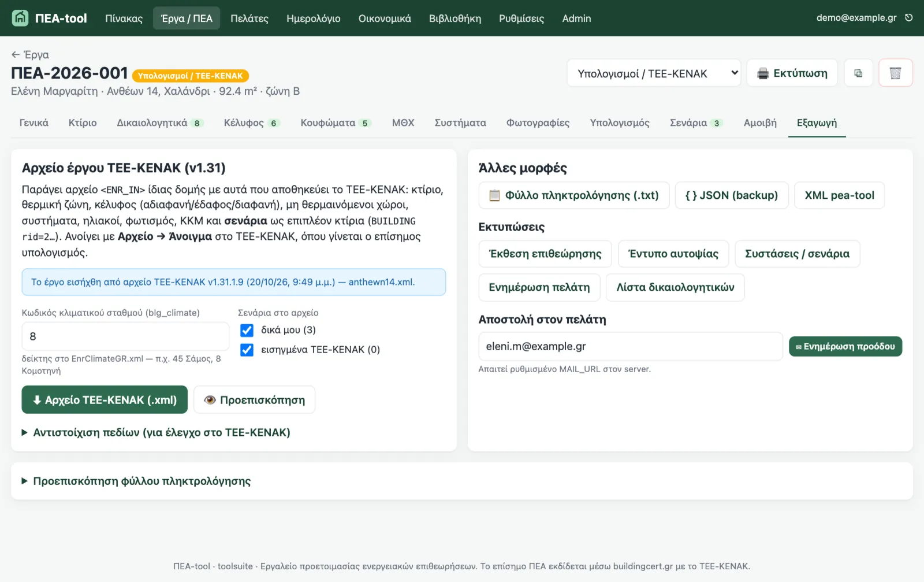Open the Έντυπο αυτοψίας printout
This screenshot has width=924, height=582.
point(673,254)
